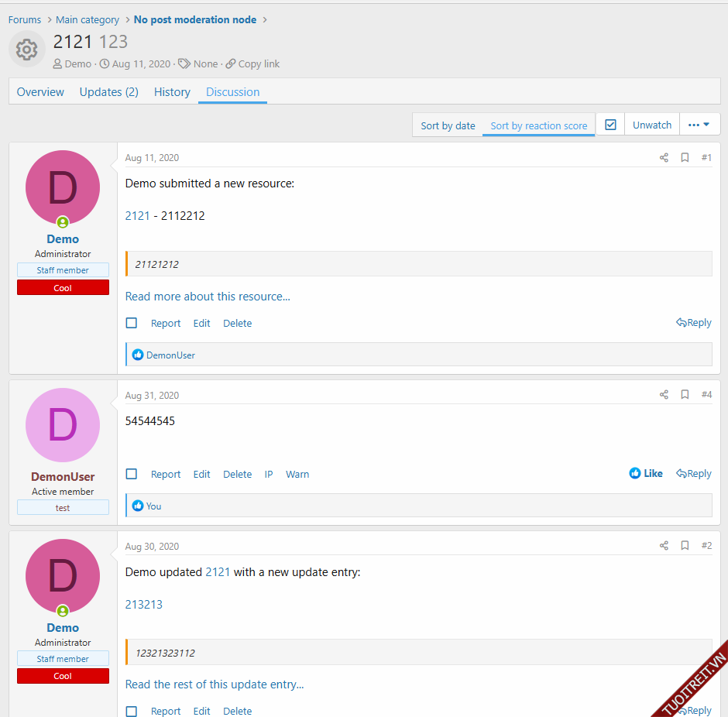This screenshot has width=728, height=717.
Task: Tick the checkbox on the first post
Action: (132, 323)
